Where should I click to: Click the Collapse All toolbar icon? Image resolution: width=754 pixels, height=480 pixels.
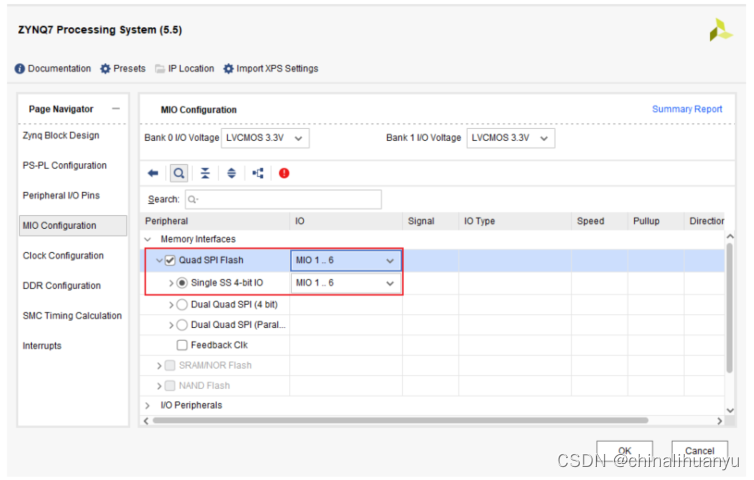click(x=205, y=173)
